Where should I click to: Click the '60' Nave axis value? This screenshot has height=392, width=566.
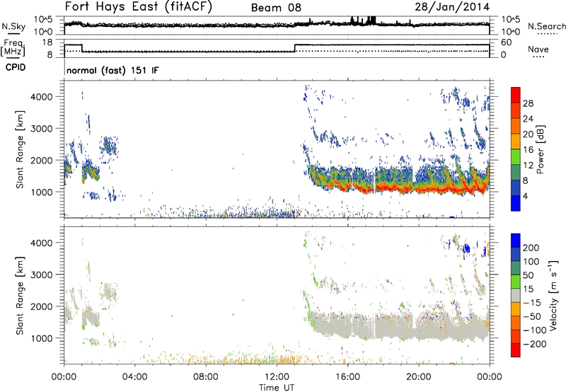click(x=507, y=42)
